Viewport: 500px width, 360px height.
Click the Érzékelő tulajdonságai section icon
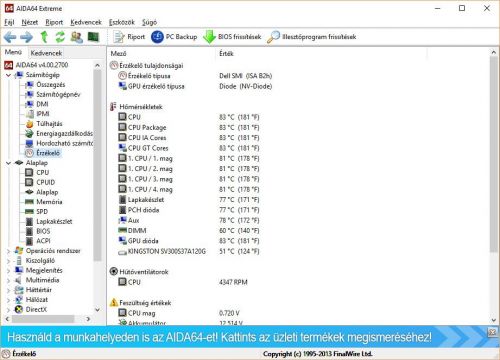pyautogui.click(x=114, y=66)
